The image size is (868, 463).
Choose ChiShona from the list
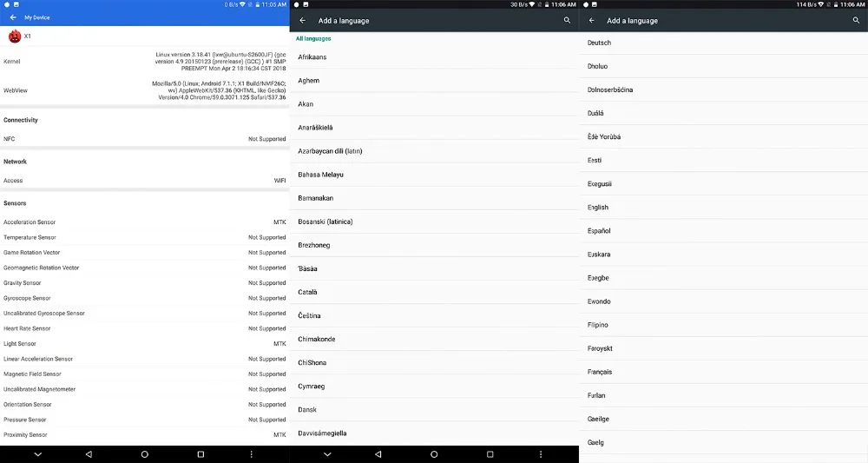(434, 363)
